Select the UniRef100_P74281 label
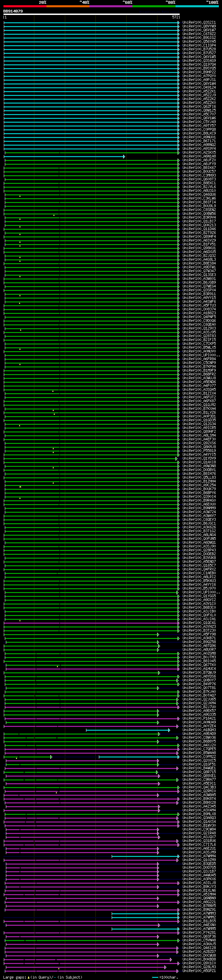Image resolution: width=222 pixels, height=980 pixels. pyautogui.click(x=199, y=932)
